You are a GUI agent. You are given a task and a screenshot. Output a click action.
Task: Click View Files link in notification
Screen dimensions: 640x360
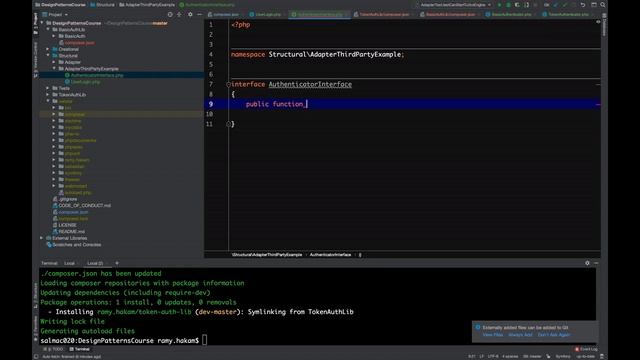click(x=493, y=335)
